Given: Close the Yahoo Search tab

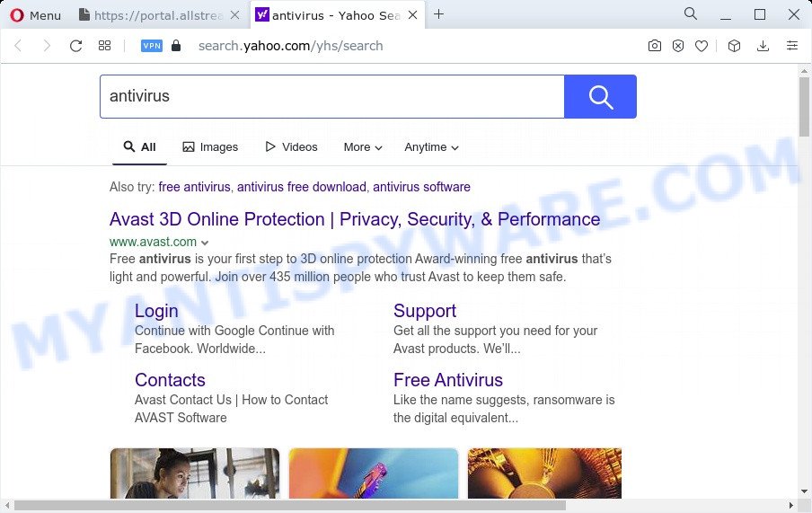Looking at the screenshot, I should (x=412, y=15).
